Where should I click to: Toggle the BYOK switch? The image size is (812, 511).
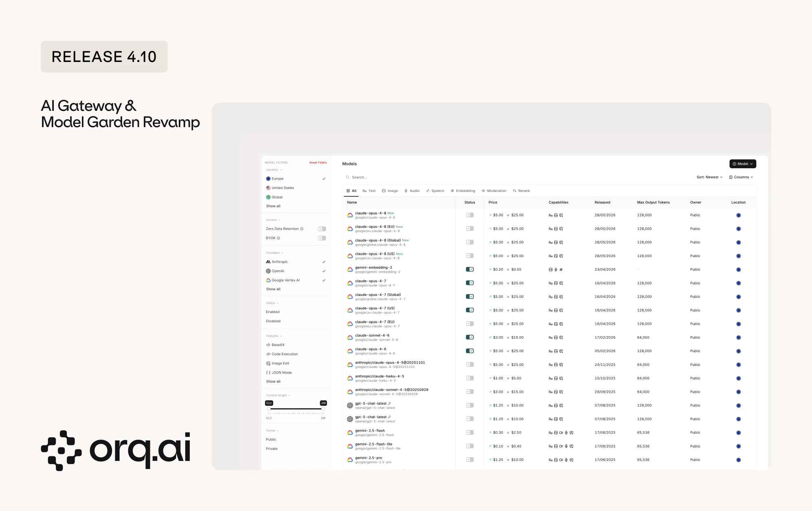[322, 238]
